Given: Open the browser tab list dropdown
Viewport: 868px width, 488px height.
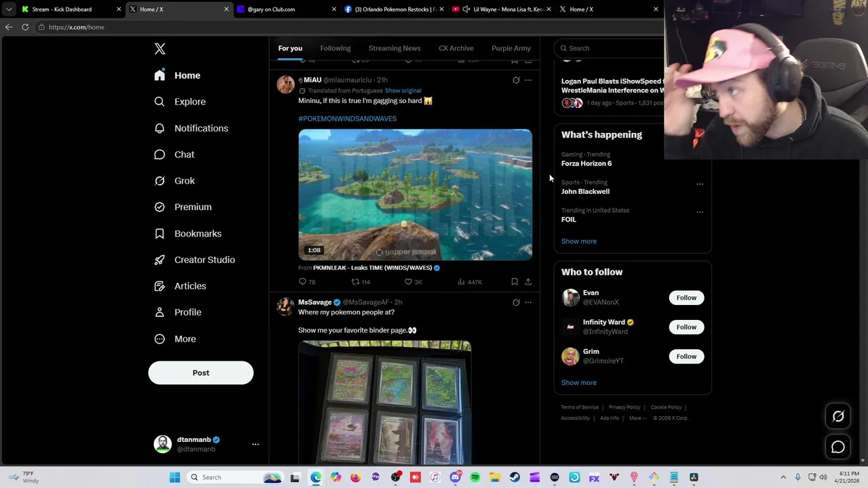Looking at the screenshot, I should 8,9.
